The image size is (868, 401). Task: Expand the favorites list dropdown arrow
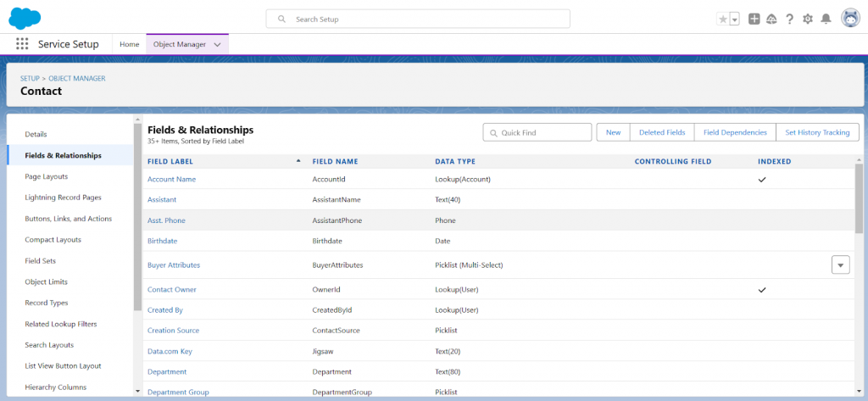tap(734, 19)
